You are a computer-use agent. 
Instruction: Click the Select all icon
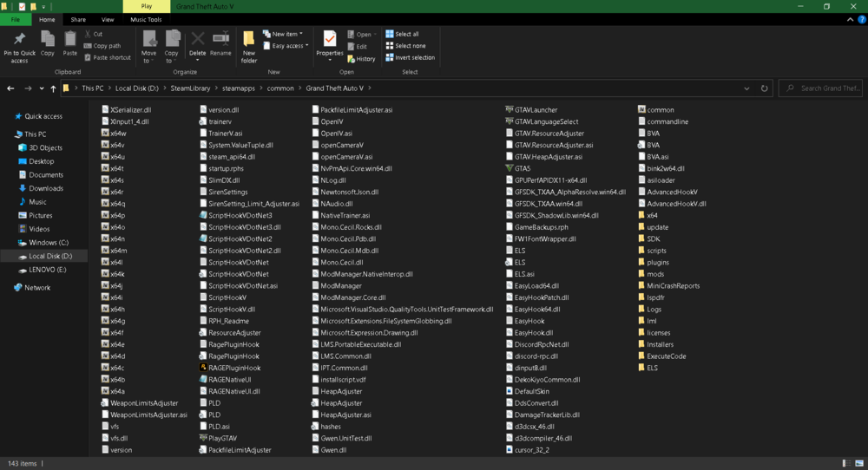click(390, 34)
